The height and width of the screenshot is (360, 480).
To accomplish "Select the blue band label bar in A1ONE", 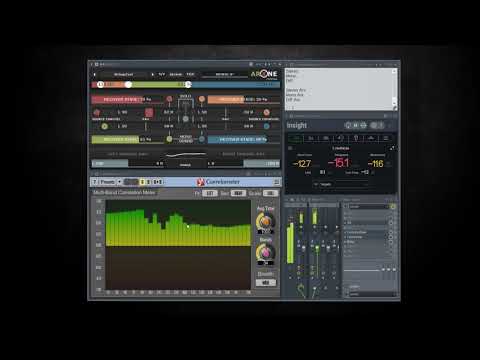I will [x=243, y=139].
